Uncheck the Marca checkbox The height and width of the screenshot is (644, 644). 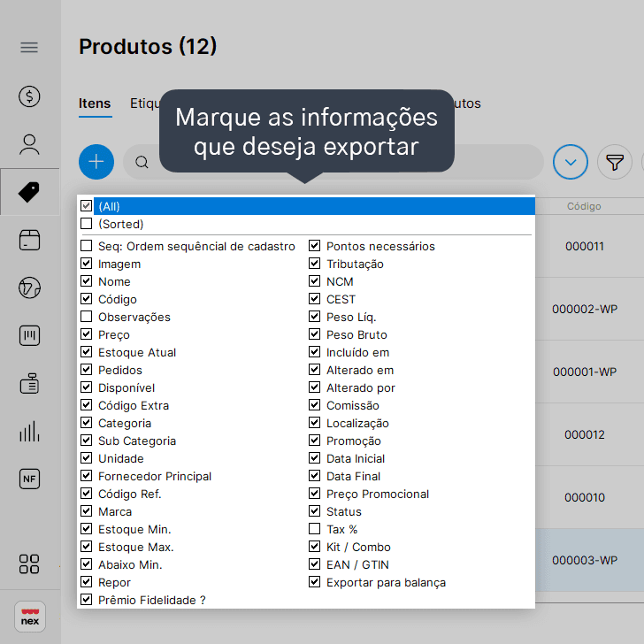87,511
